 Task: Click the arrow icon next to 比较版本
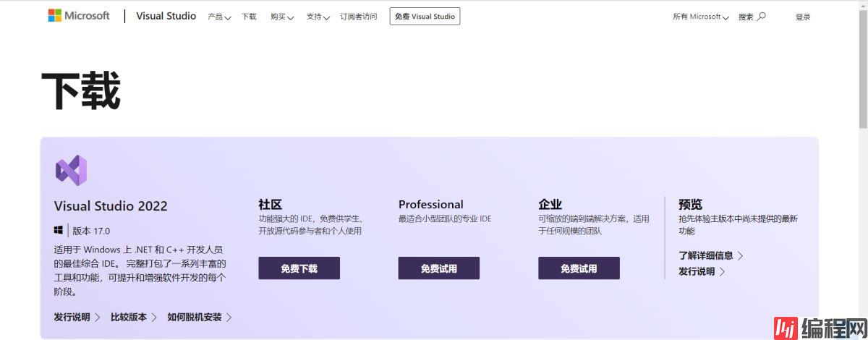click(x=154, y=317)
